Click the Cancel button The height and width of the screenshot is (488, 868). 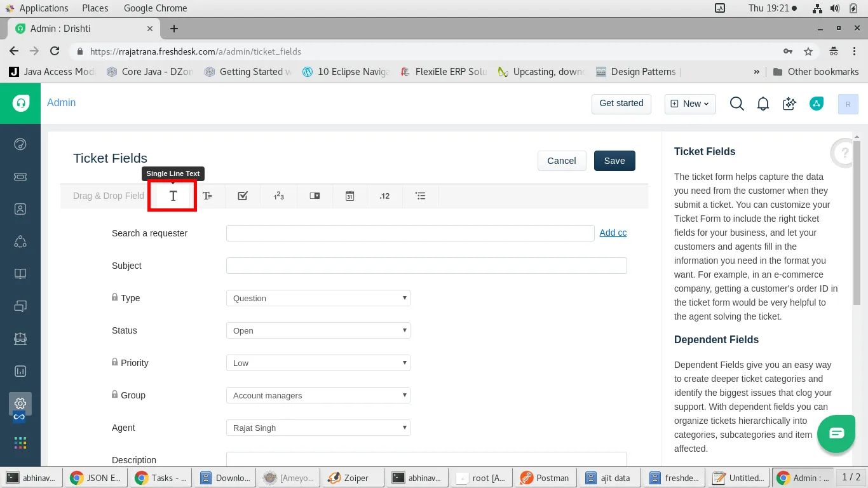point(562,161)
